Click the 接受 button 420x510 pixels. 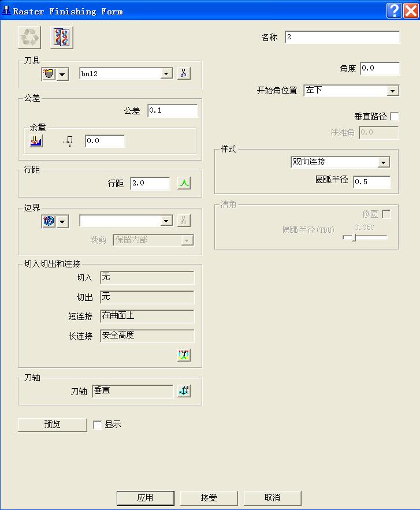tap(209, 497)
